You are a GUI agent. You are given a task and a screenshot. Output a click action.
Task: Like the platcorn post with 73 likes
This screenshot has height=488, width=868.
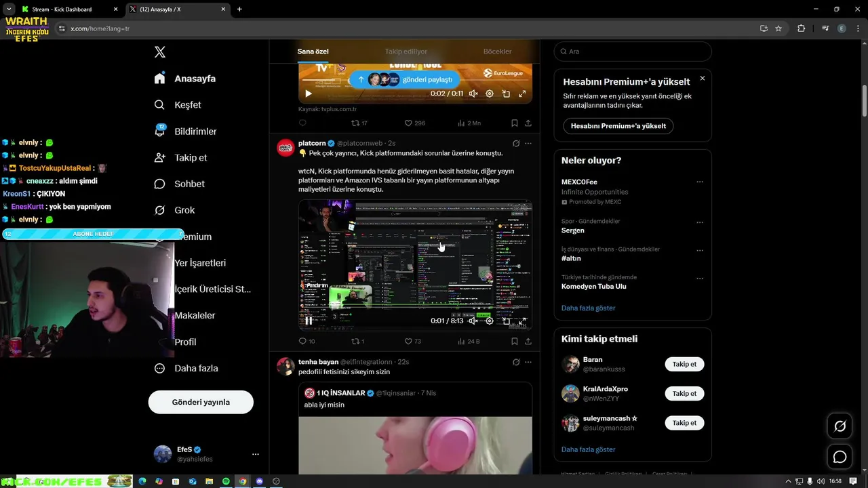coord(412,341)
